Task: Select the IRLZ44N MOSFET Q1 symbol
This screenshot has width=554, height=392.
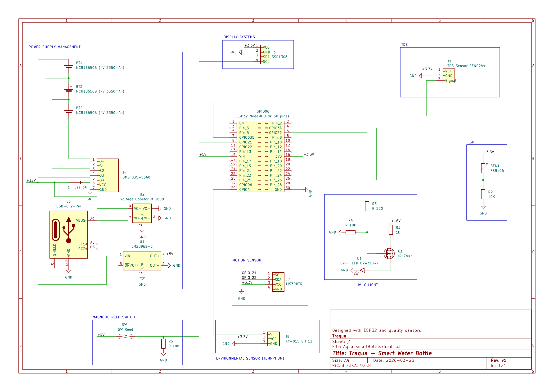Action: tap(389, 253)
